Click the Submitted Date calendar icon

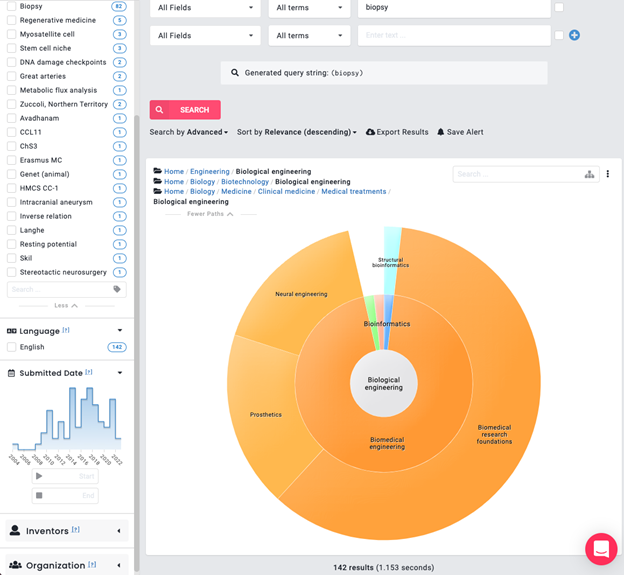12,373
